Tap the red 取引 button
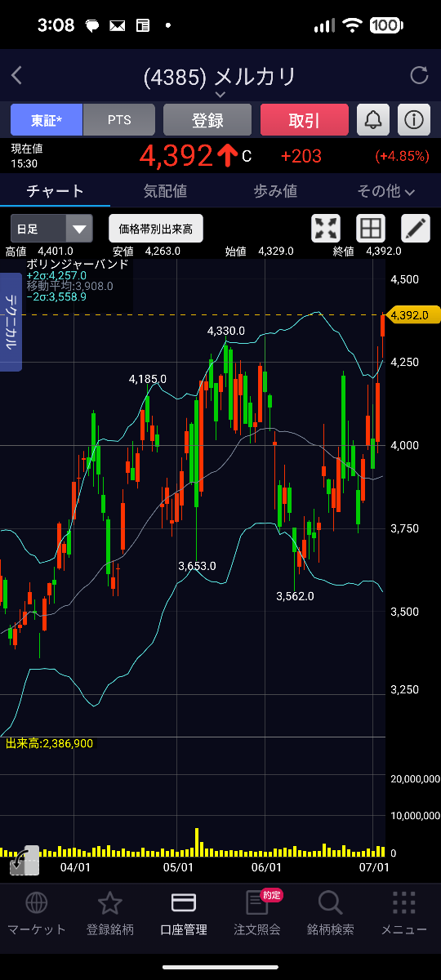This screenshot has width=441, height=980. tap(305, 120)
